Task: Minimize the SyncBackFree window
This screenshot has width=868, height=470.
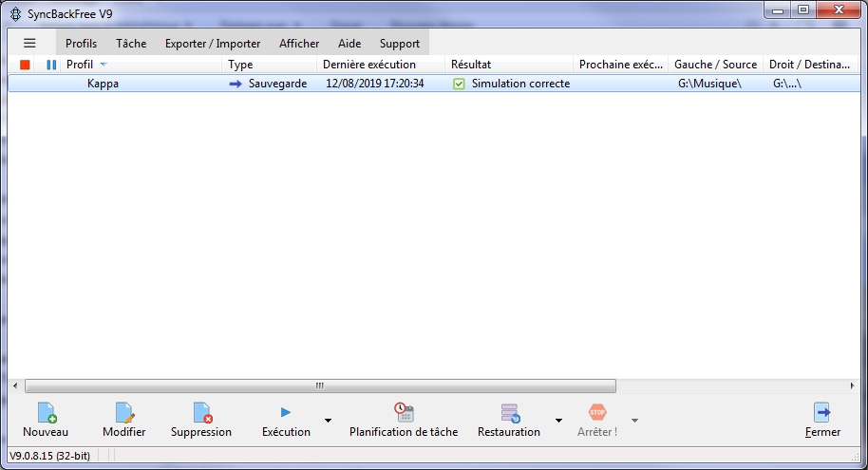Action: click(x=778, y=10)
